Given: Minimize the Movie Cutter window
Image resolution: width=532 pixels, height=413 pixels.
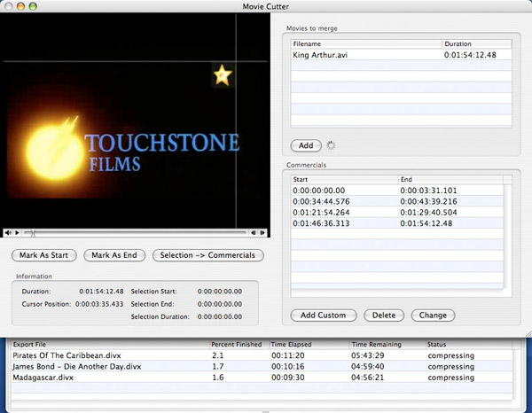Looking at the screenshot, I should 20,6.
